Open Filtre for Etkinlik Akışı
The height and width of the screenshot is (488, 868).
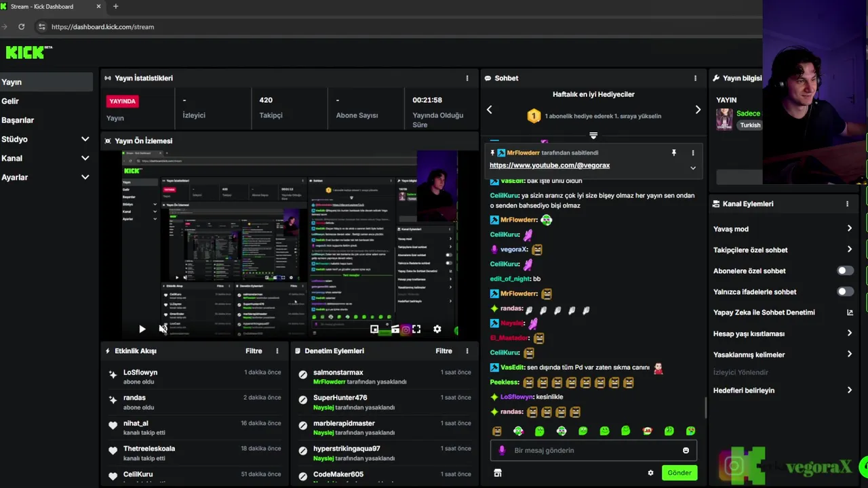pos(254,351)
